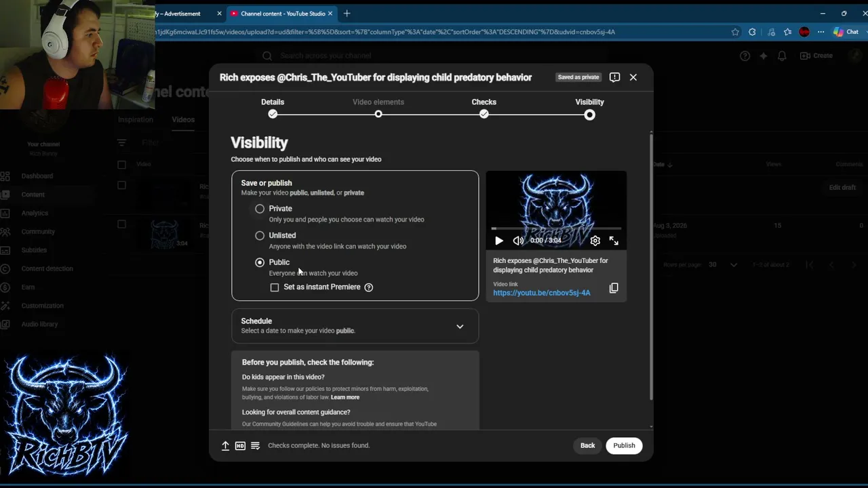Open the preview player settings gear
This screenshot has width=868, height=488.
tap(595, 241)
